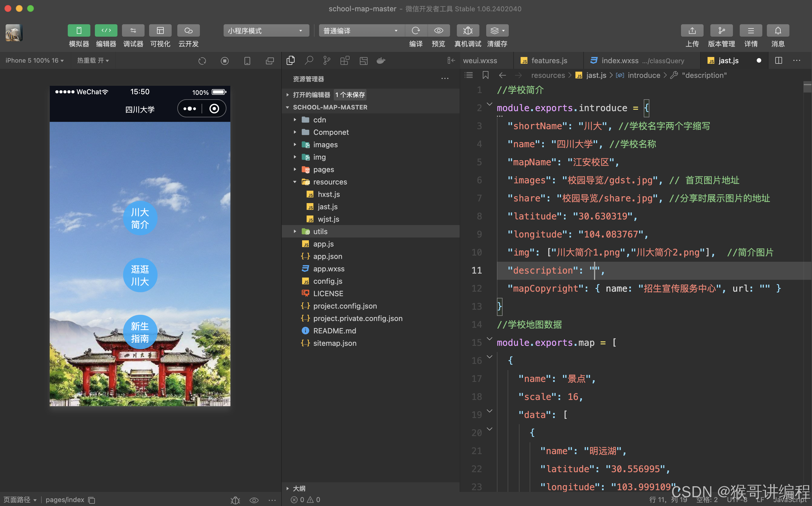Toggle the Debugger (调试器) panel button
Viewport: 812px width, 506px height.
(x=133, y=31)
